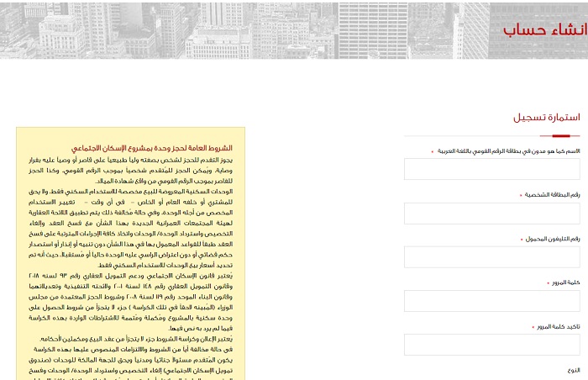Select the mobile phone number field
This screenshot has width=588, height=380.
coord(491,257)
